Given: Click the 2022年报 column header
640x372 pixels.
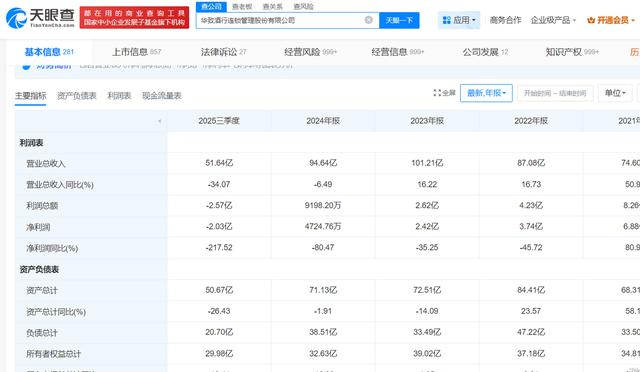Looking at the screenshot, I should pos(531,121).
